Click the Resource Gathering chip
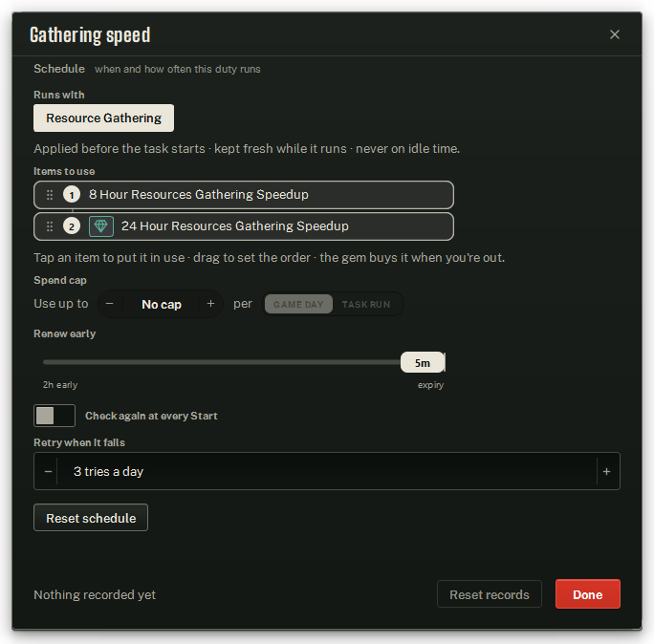654x644 pixels. (x=103, y=118)
